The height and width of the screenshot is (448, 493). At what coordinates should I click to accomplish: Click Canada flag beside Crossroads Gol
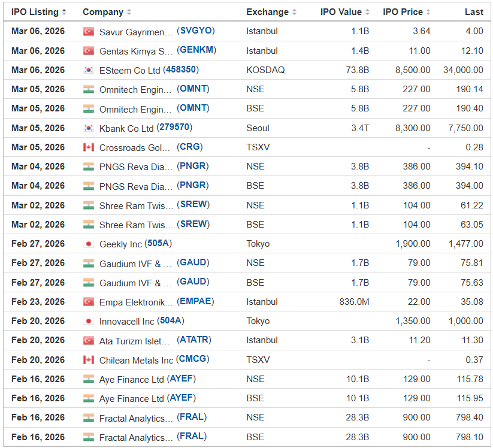point(89,147)
